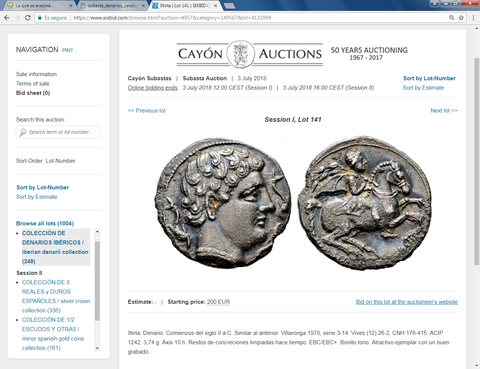Click the 'Online bidding ends' underlined text
Viewport: 480px width, 369px height.
pyautogui.click(x=153, y=88)
